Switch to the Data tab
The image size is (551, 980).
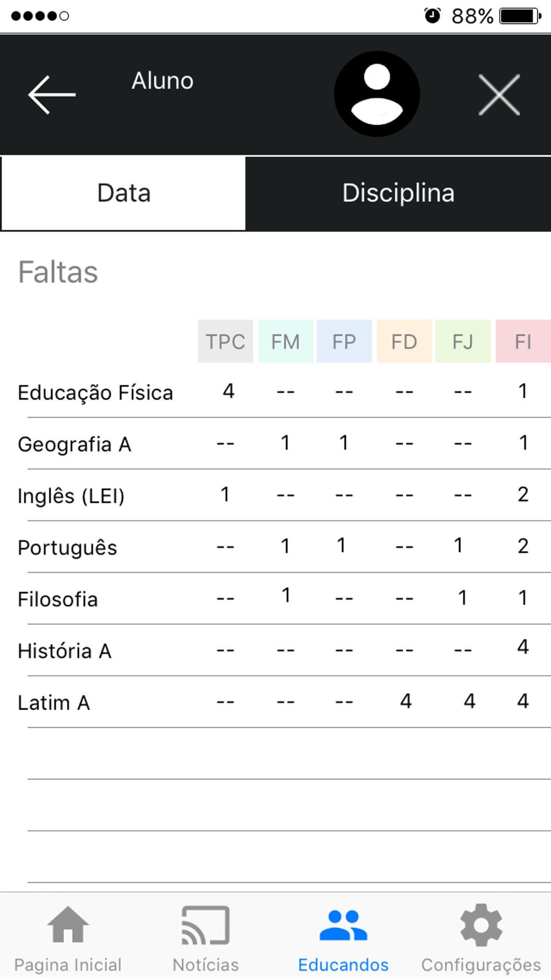(123, 193)
